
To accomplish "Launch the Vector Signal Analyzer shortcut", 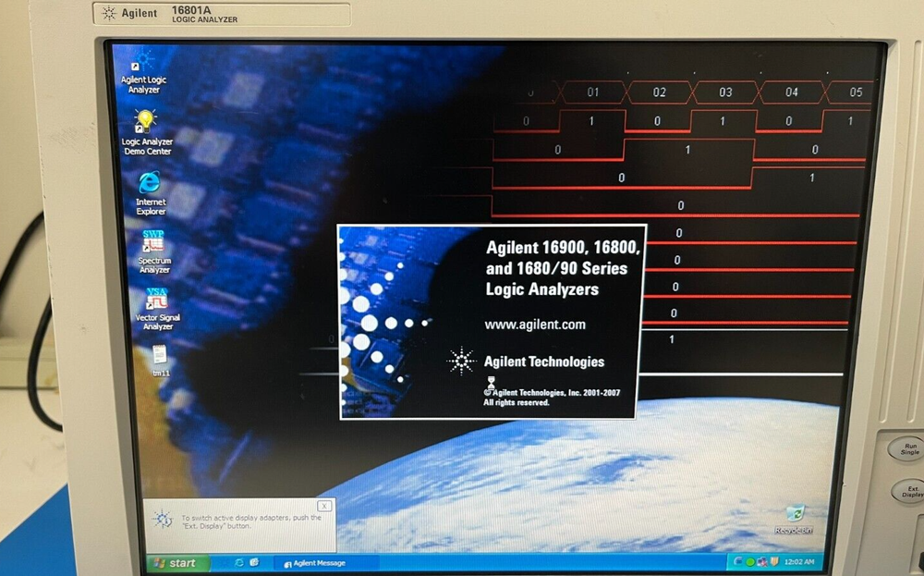I will pos(157,309).
